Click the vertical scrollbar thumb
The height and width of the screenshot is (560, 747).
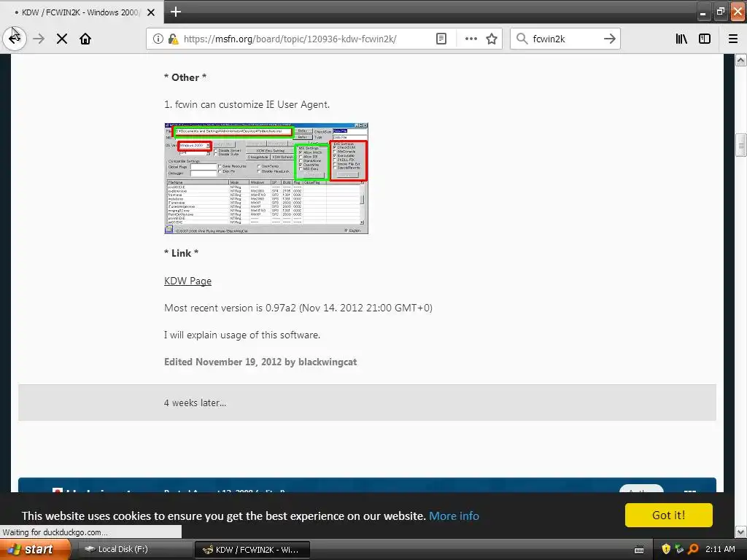[x=741, y=146]
